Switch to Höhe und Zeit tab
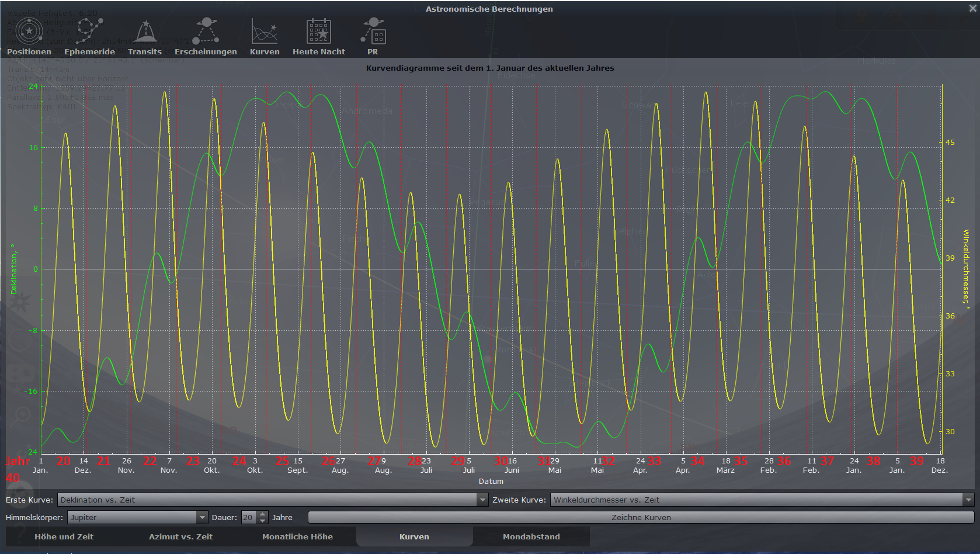The height and width of the screenshot is (554, 980). [64, 536]
